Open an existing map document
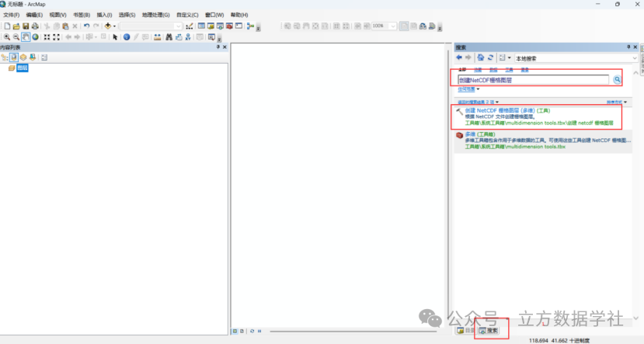The width and height of the screenshot is (644, 344). [16, 26]
